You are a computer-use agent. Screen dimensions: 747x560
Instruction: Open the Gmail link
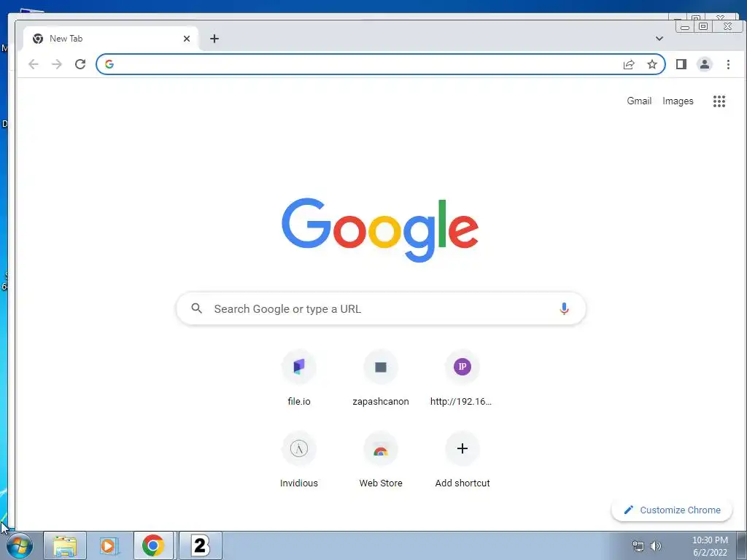(639, 101)
